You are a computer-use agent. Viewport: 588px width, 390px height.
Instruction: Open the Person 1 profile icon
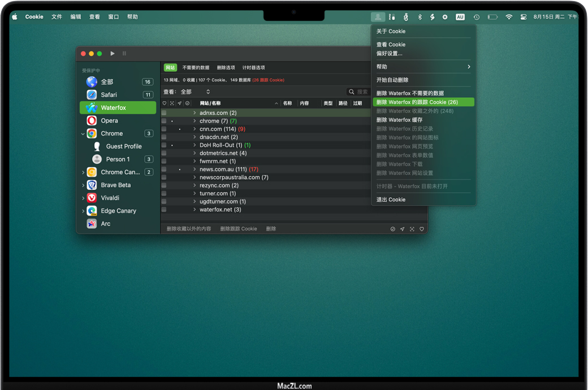coord(97,159)
